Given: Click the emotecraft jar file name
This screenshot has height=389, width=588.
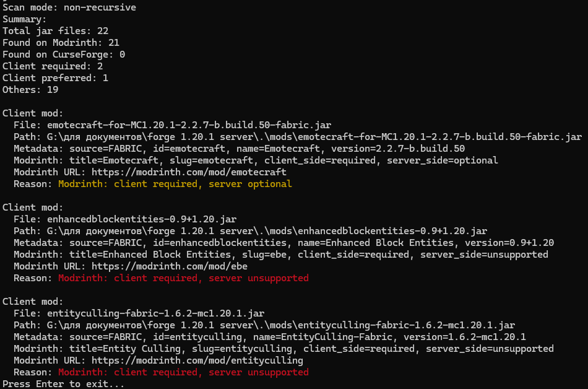Looking at the screenshot, I should click(x=189, y=125).
